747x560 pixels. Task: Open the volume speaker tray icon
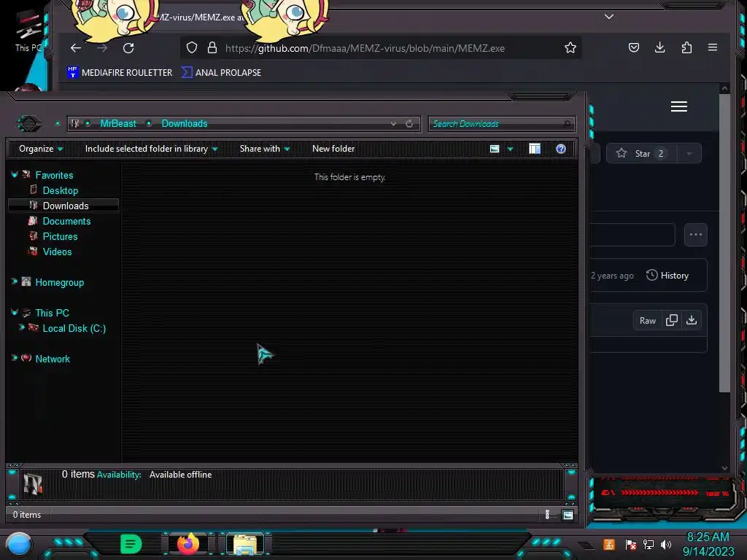[x=666, y=544]
